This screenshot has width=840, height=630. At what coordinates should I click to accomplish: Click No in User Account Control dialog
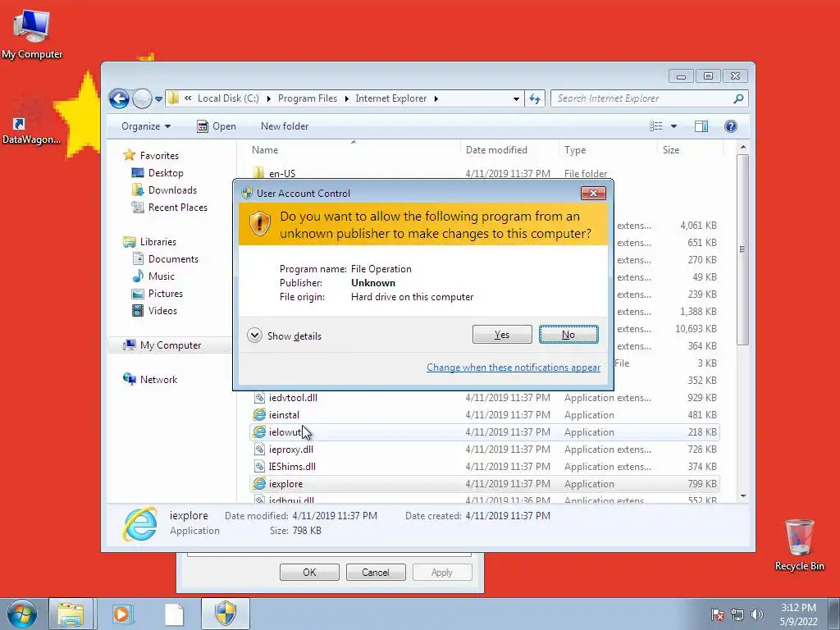pos(568,335)
